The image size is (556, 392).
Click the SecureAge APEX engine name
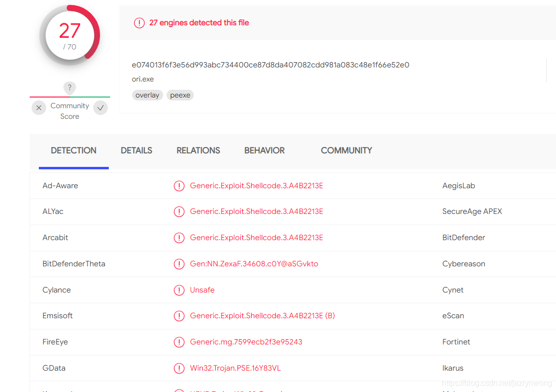[472, 212]
